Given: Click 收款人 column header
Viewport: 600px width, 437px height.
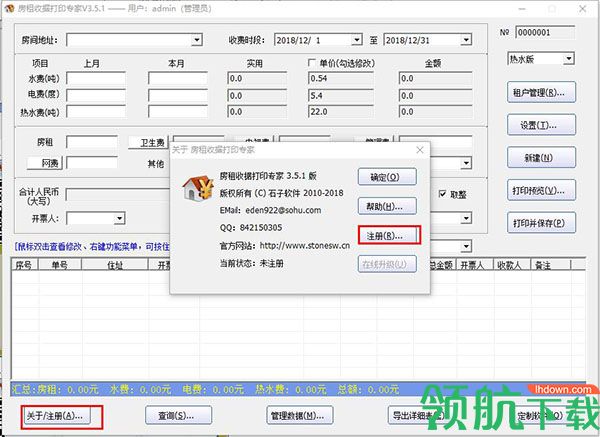Looking at the screenshot, I should click(x=511, y=264).
